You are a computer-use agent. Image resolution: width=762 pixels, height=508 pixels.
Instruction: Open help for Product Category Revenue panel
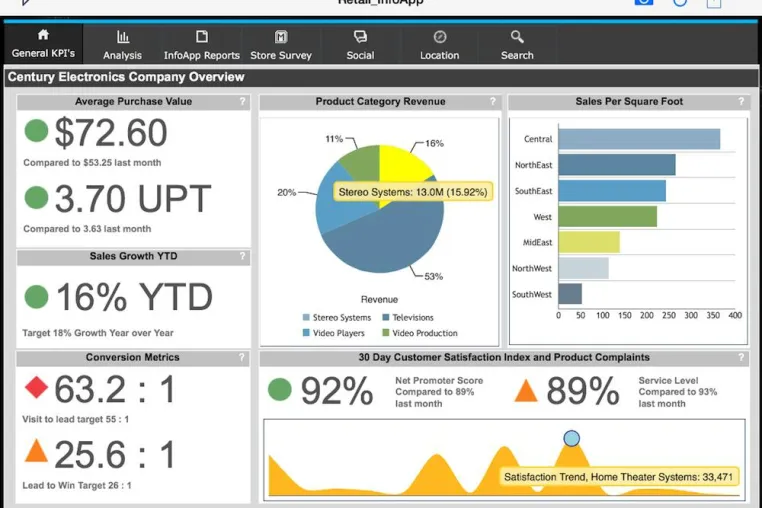coord(493,102)
